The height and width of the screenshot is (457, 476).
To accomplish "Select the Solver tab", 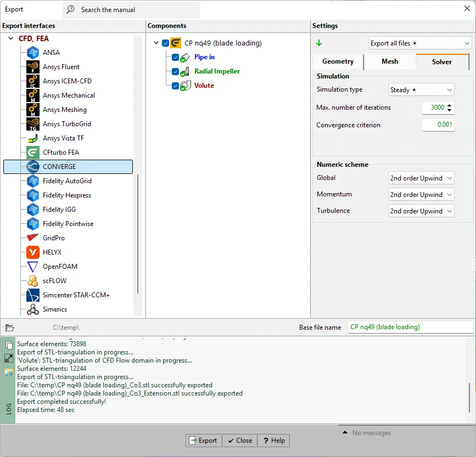I will (x=442, y=61).
